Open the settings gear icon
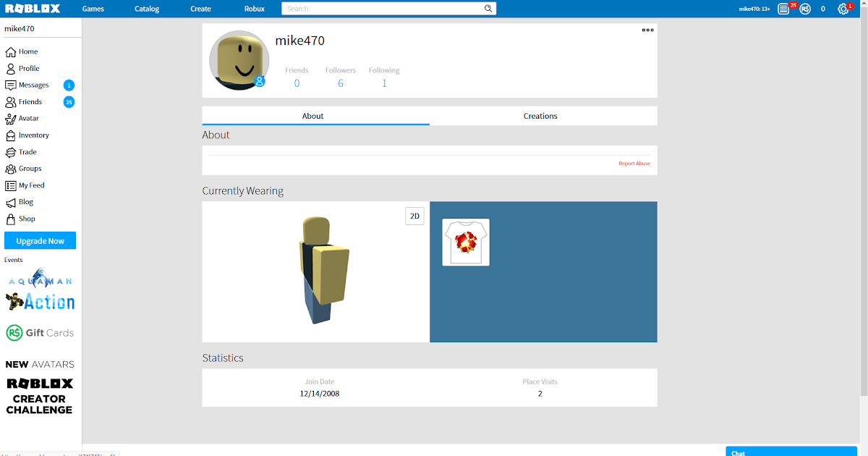The height and width of the screenshot is (456, 868). [843, 9]
